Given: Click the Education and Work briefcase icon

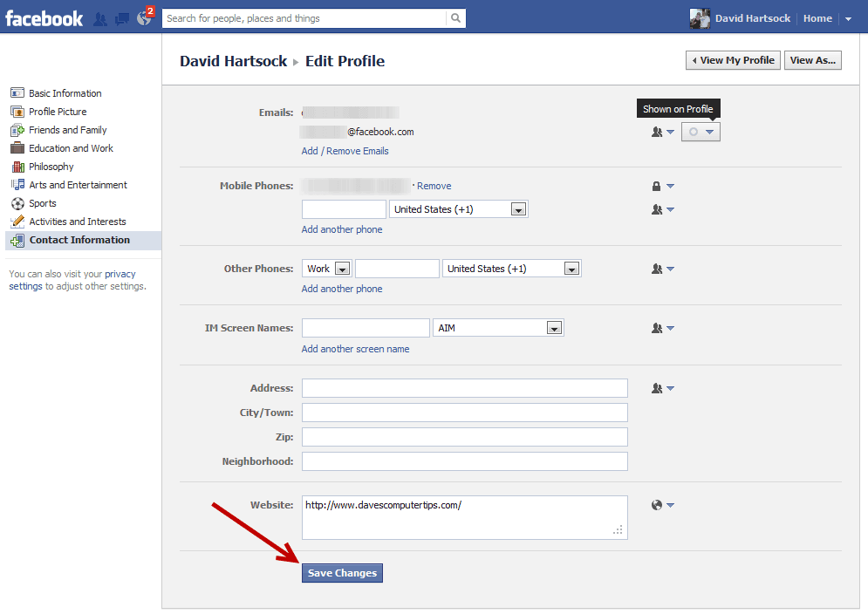Looking at the screenshot, I should (17, 147).
